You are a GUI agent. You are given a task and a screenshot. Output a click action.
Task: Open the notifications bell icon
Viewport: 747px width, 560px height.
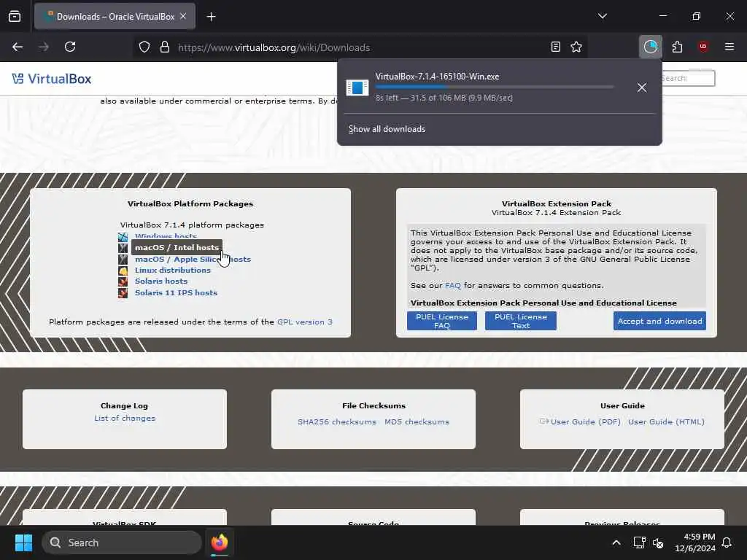727,542
